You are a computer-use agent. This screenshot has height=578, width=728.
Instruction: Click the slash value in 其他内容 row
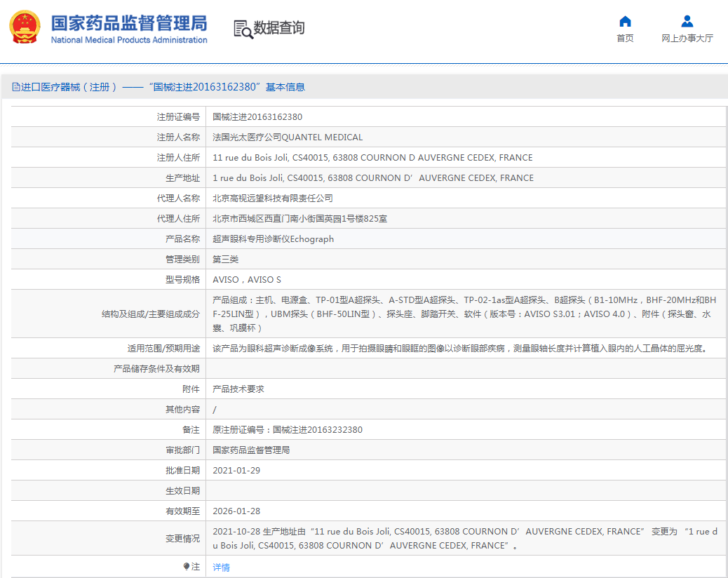(x=215, y=410)
